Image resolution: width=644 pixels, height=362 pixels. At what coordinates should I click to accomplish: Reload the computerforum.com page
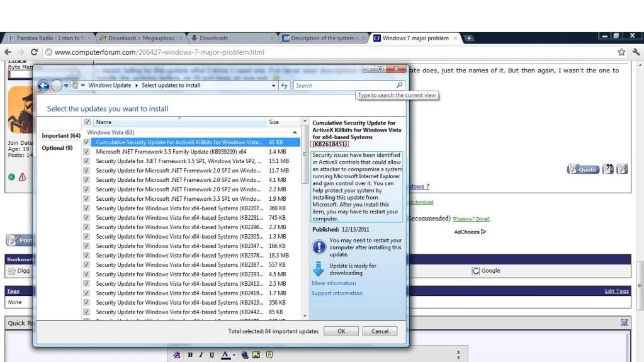34,52
